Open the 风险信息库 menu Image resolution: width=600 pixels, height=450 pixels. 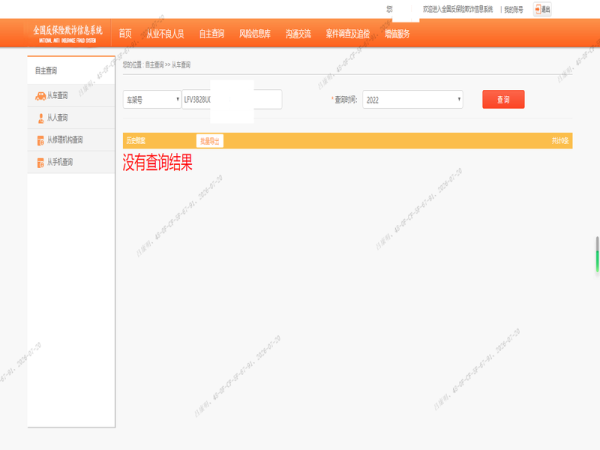(x=255, y=34)
